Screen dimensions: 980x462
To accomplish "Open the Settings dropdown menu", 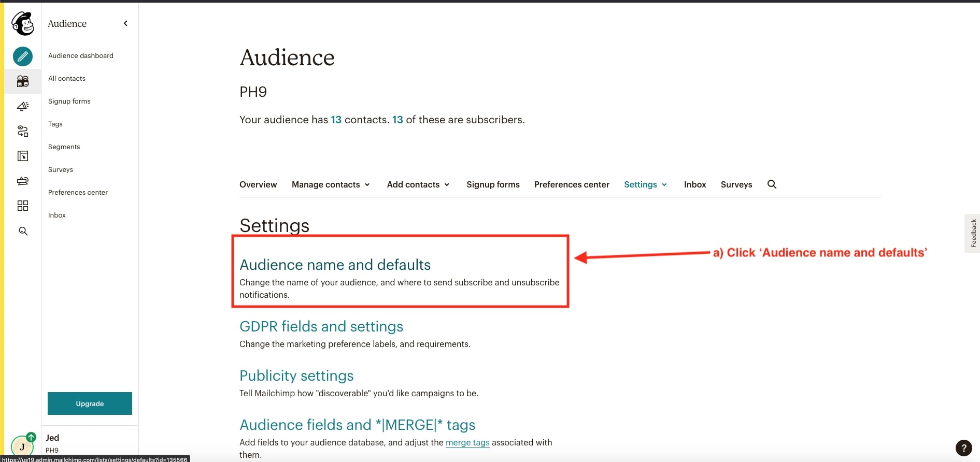I will [x=645, y=184].
